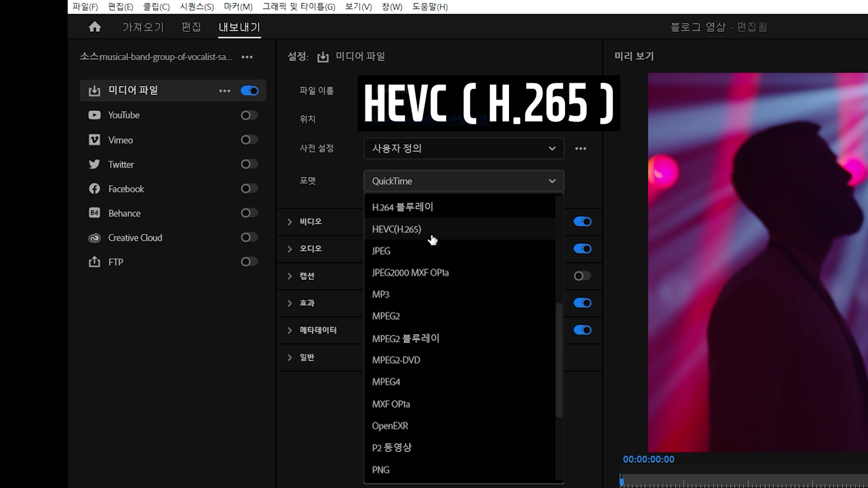Click the Twitter bird icon
Screen dimensions: 868x488
[x=94, y=164]
